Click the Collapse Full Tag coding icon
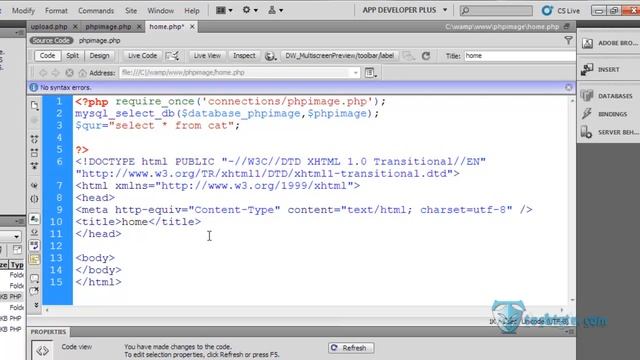 pos(35,139)
